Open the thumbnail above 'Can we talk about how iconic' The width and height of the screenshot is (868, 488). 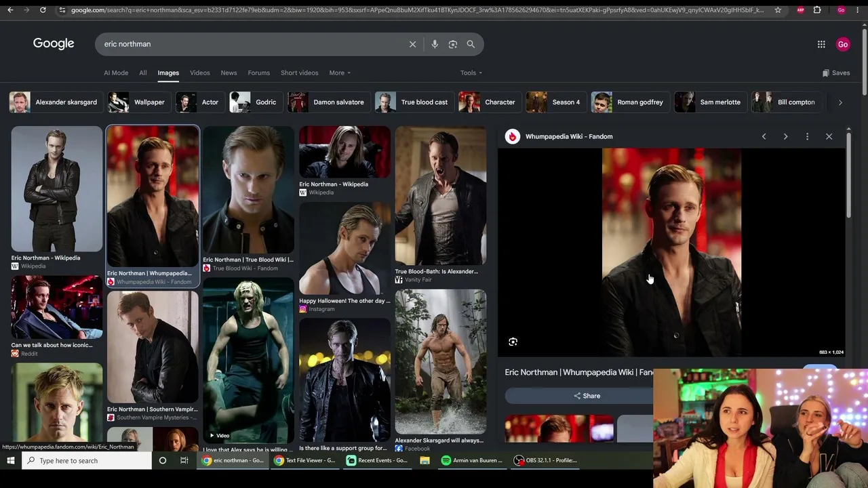click(57, 307)
